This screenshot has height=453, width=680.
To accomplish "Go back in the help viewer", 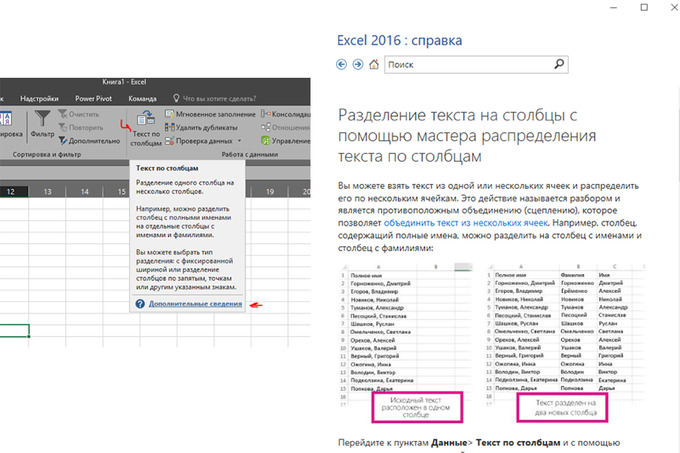I will tap(342, 64).
